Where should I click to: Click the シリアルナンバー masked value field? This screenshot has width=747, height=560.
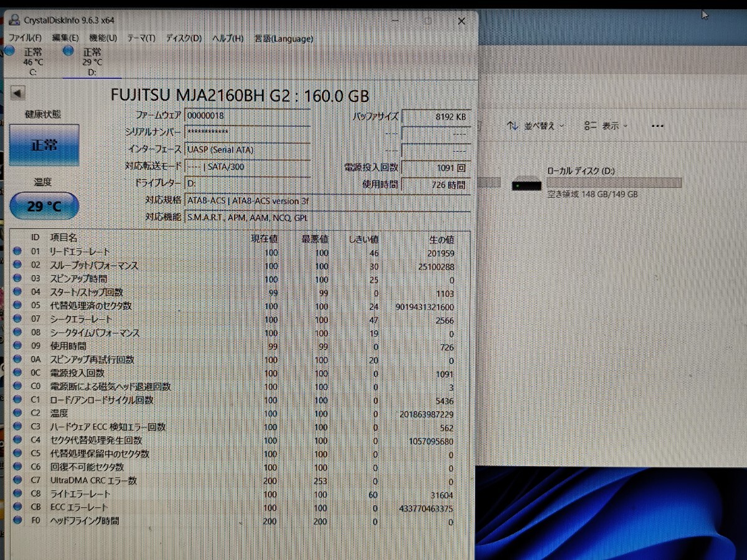[247, 133]
